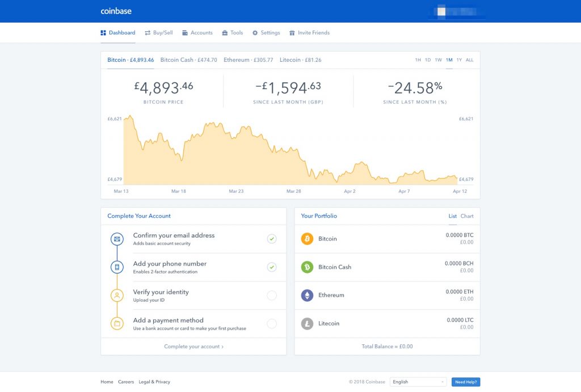Screen dimensions: 581x392
Task: Set chart range to 1Y
Action: click(459, 60)
